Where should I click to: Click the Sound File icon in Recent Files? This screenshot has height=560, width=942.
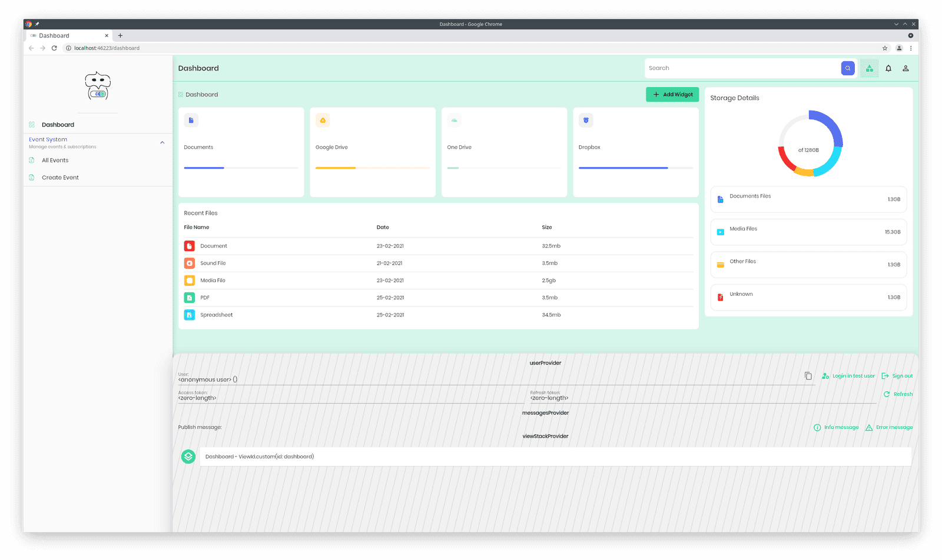click(189, 263)
